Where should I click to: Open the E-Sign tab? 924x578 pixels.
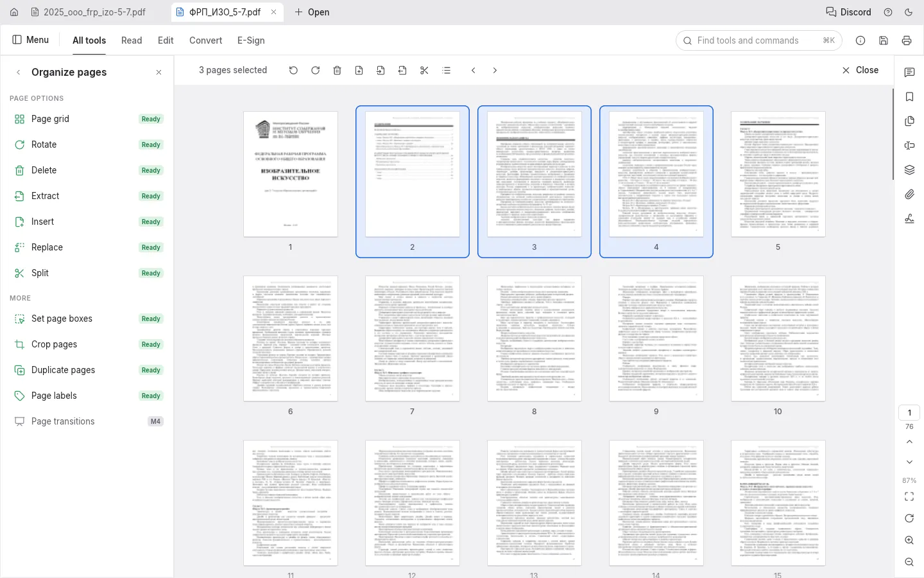coord(251,40)
